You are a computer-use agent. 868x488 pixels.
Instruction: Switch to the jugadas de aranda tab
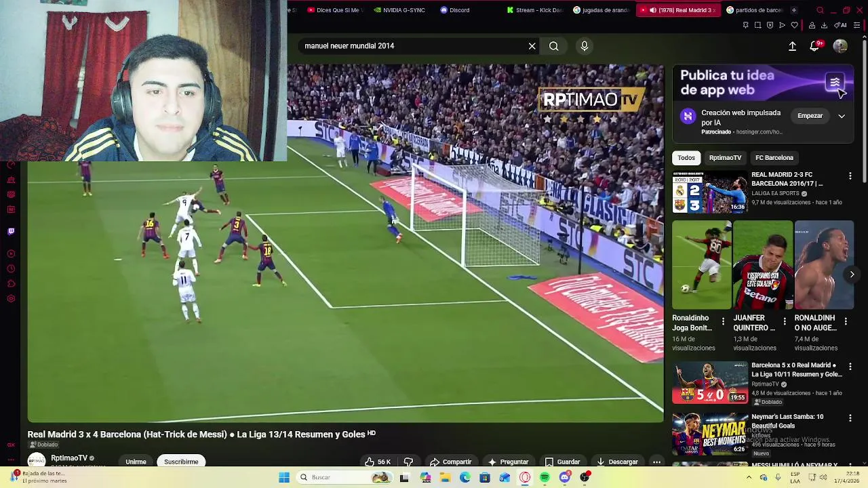coord(601,10)
